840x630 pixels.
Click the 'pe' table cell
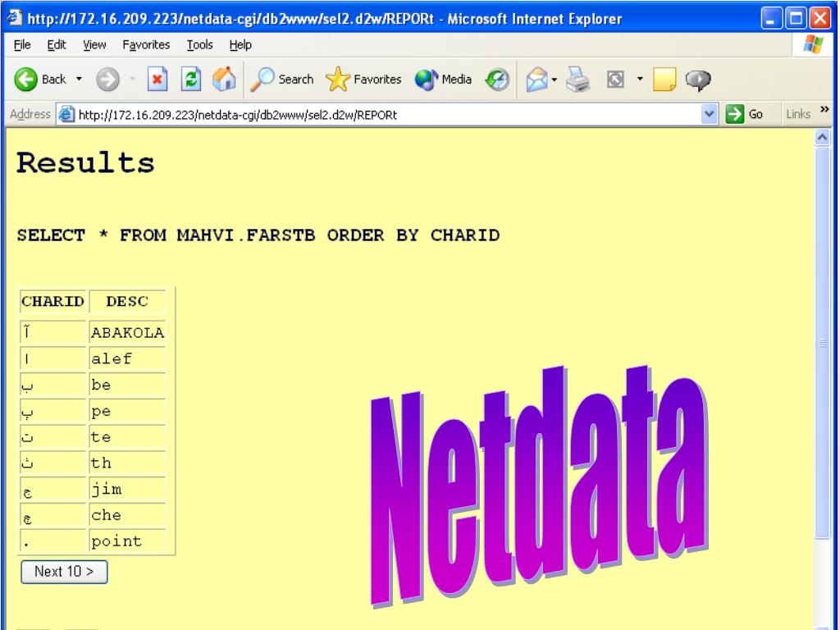pos(127,411)
